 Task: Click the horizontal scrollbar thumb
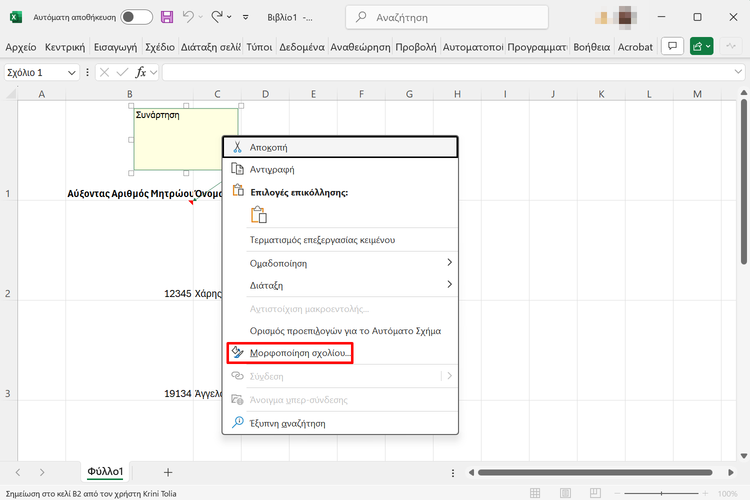click(595, 473)
